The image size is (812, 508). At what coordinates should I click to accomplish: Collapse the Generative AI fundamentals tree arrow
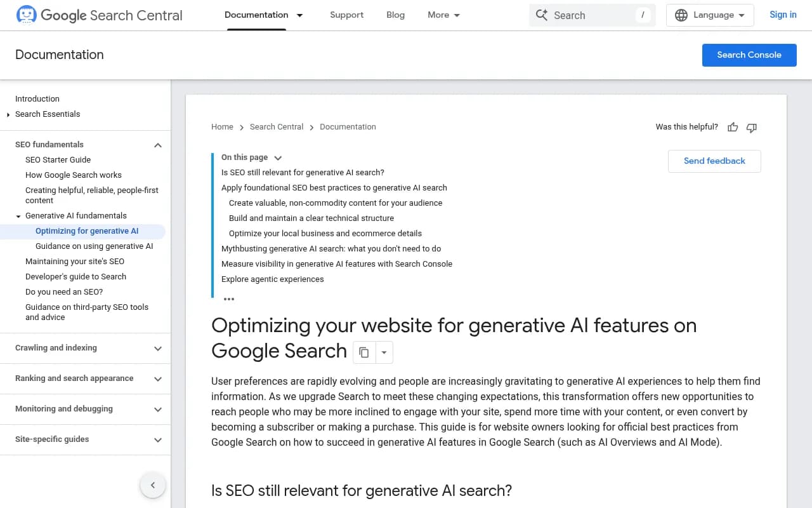18,217
